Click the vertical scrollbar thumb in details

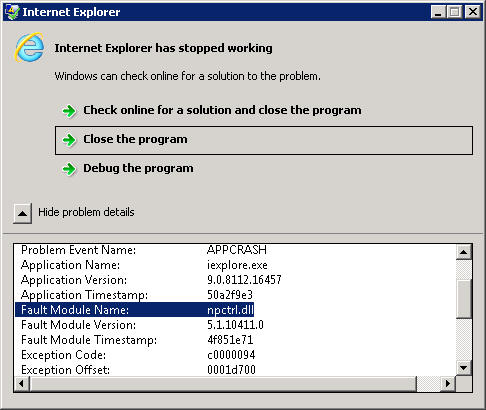[x=463, y=299]
